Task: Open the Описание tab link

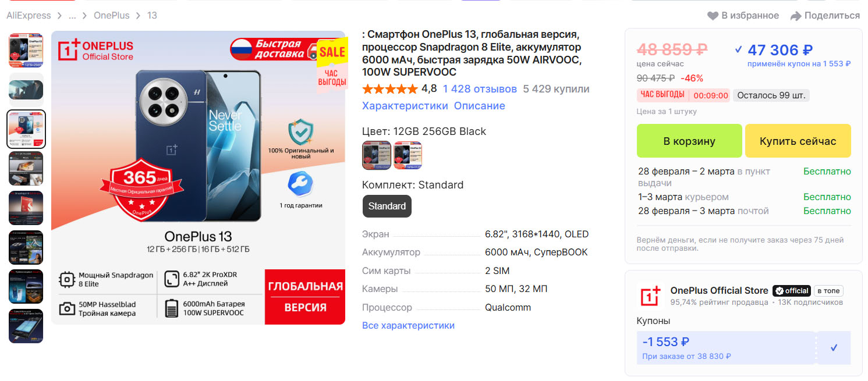Action: (480, 106)
